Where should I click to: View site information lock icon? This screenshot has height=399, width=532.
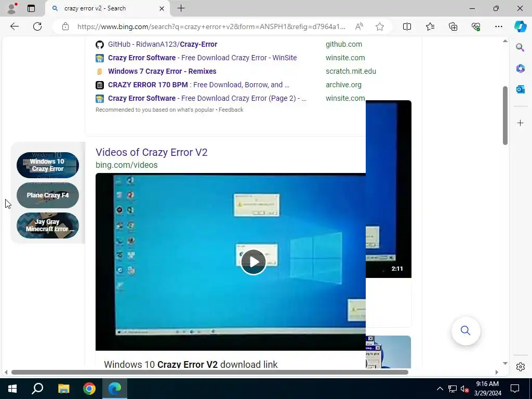click(x=65, y=26)
